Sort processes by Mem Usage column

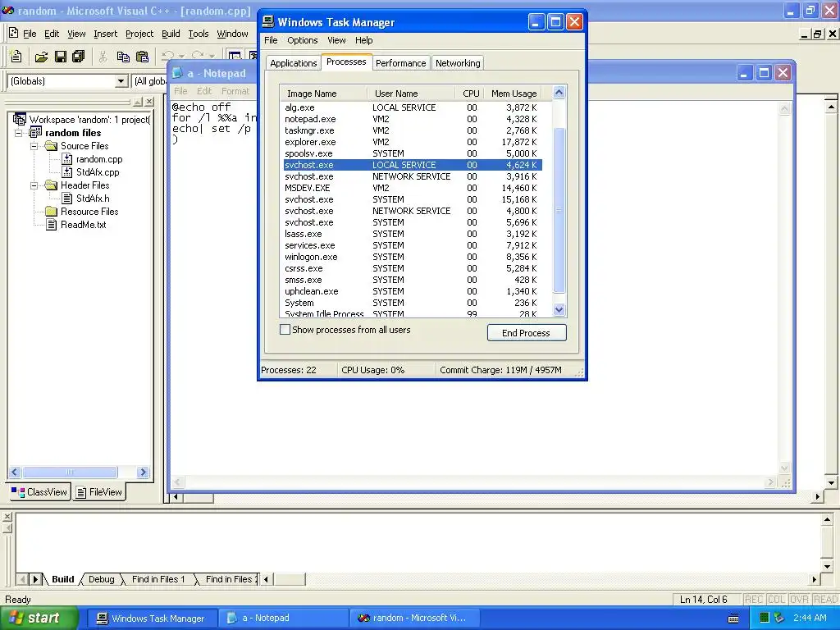pos(514,94)
